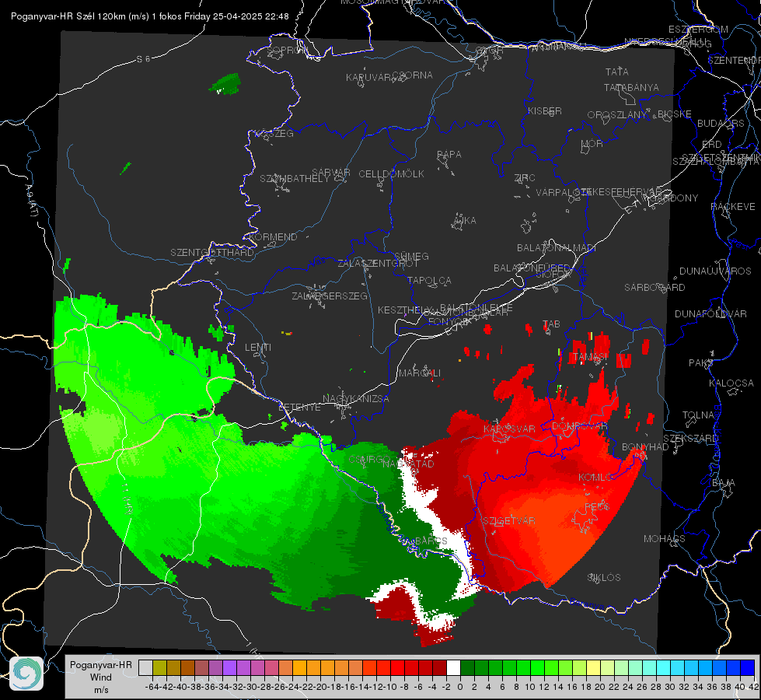Click the LENTI city label
The height and width of the screenshot is (700, 761).
pyautogui.click(x=258, y=348)
